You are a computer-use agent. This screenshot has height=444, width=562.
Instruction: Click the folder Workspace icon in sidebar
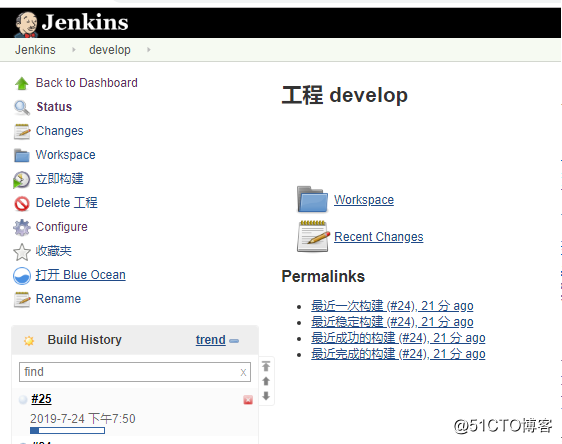(22, 156)
